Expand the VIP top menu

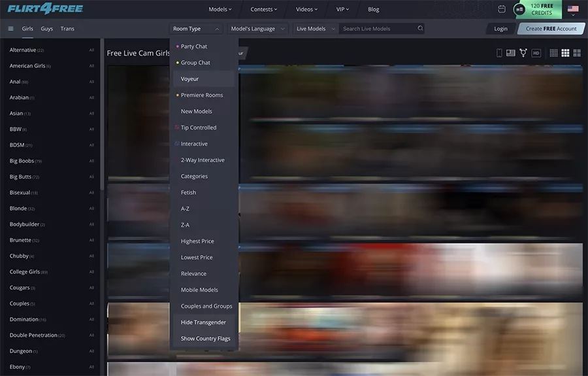342,9
